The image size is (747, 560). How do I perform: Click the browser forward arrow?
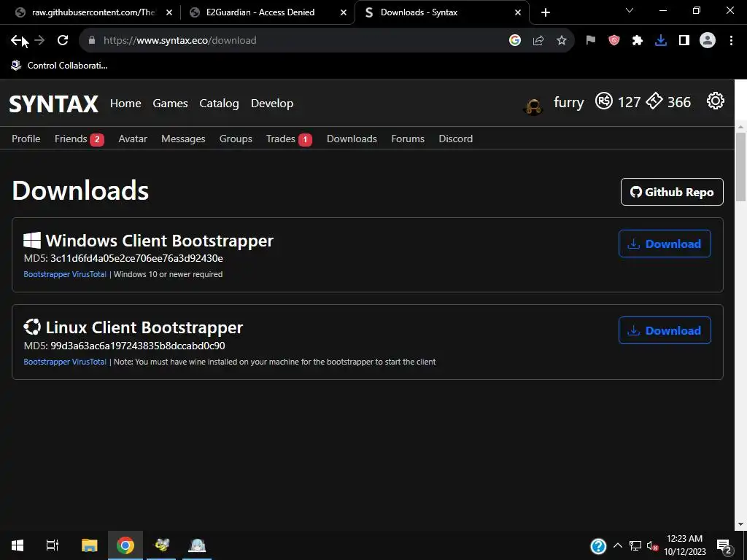pos(39,41)
